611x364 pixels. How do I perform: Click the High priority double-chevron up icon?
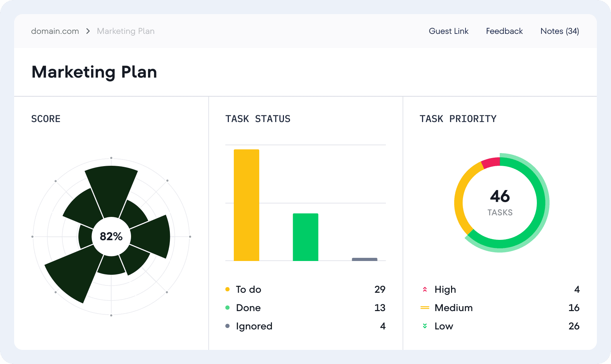pyautogui.click(x=425, y=290)
